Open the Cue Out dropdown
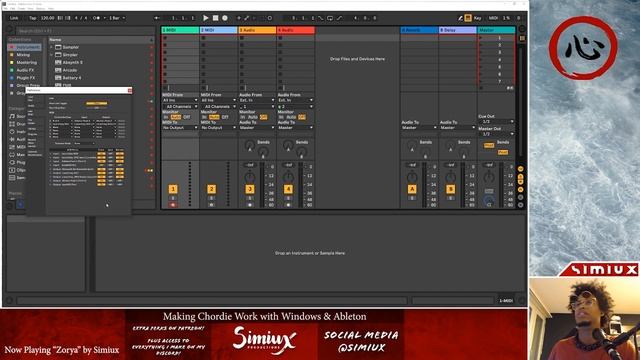The image size is (640, 360). (496, 122)
